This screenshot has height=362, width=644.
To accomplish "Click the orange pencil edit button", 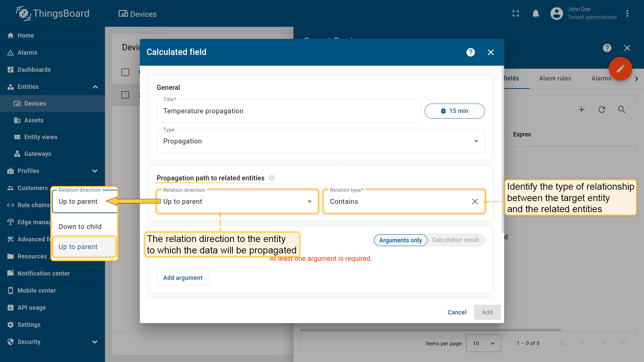I will point(620,69).
